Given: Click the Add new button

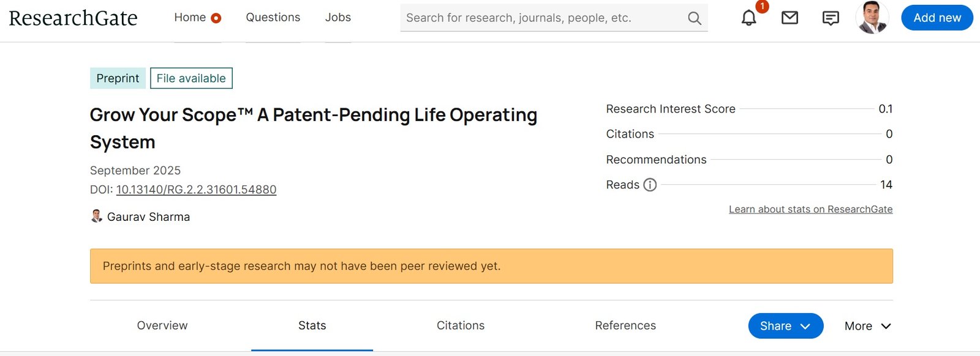Looking at the screenshot, I should (937, 18).
